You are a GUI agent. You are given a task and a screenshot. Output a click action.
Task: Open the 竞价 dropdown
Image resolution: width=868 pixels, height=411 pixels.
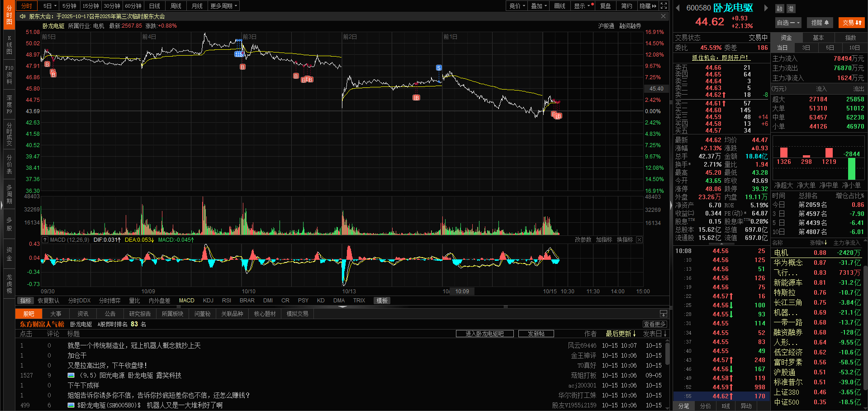pos(517,6)
